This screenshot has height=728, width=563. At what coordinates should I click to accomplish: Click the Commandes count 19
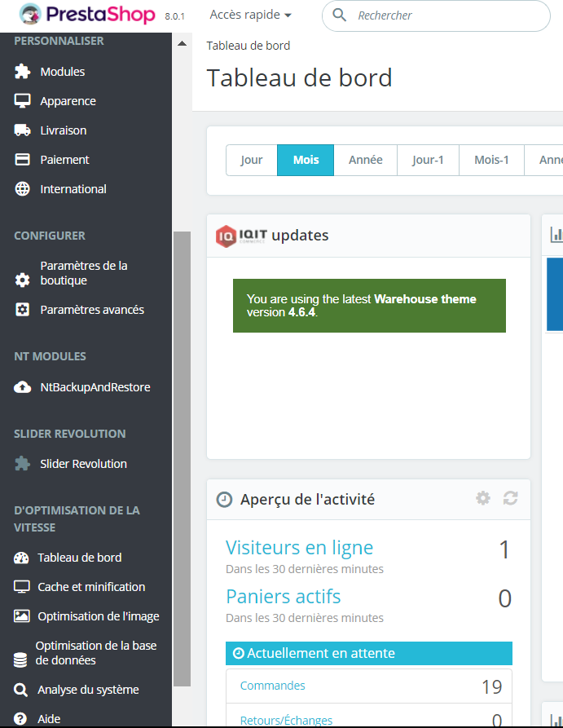tap(491, 686)
